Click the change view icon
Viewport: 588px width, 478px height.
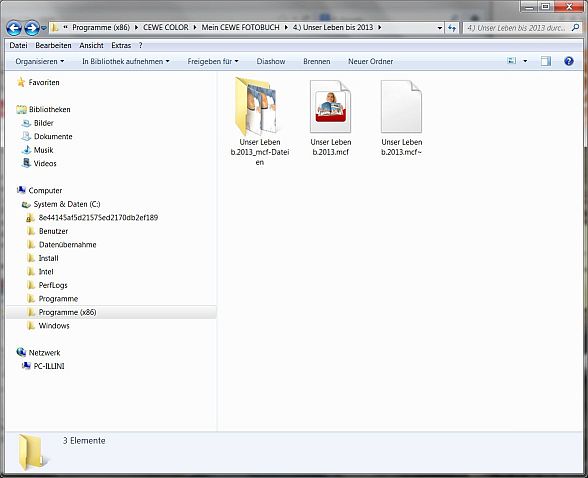click(x=512, y=61)
